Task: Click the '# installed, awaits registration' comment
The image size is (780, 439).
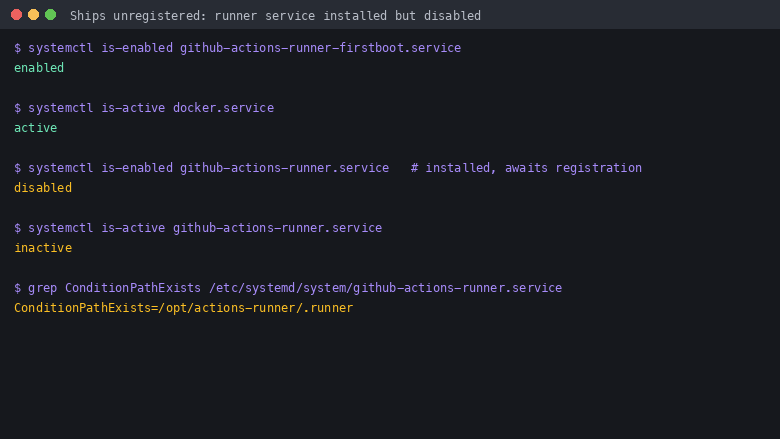Action: tap(526, 168)
